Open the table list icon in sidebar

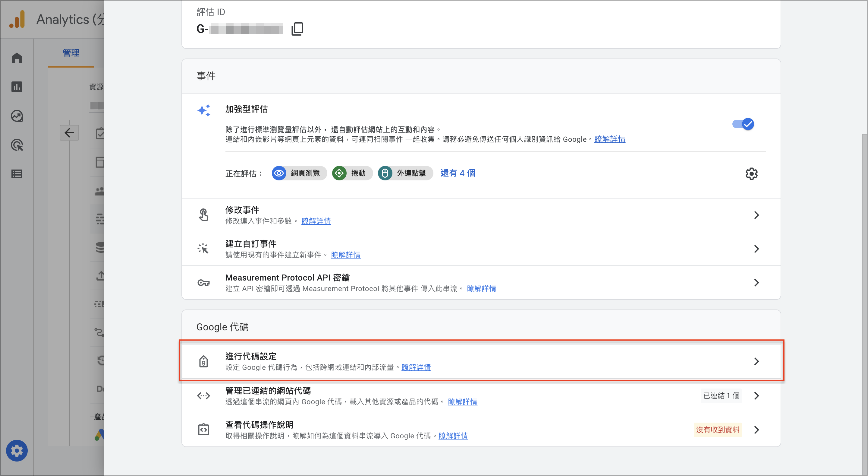click(17, 174)
